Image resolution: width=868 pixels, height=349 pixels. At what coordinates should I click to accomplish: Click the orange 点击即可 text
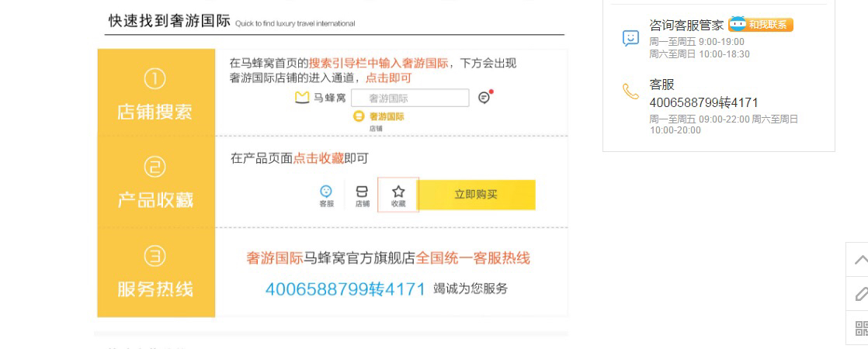(388, 78)
